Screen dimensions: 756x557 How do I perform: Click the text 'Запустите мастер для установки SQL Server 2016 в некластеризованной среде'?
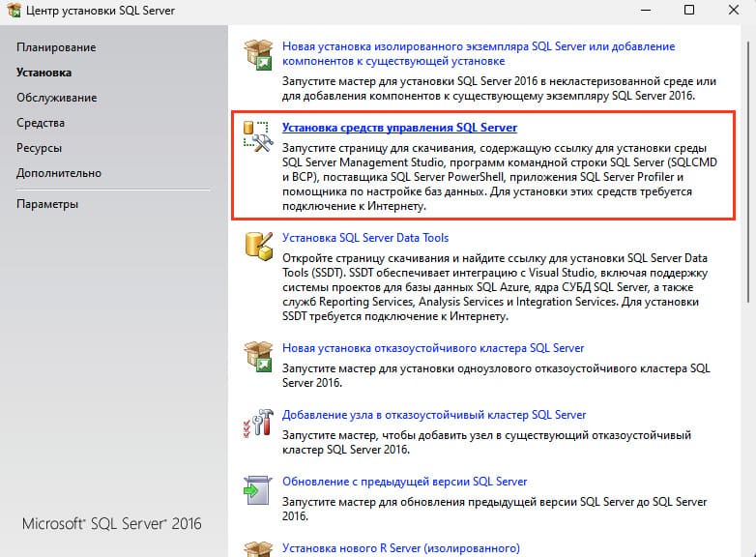click(499, 88)
